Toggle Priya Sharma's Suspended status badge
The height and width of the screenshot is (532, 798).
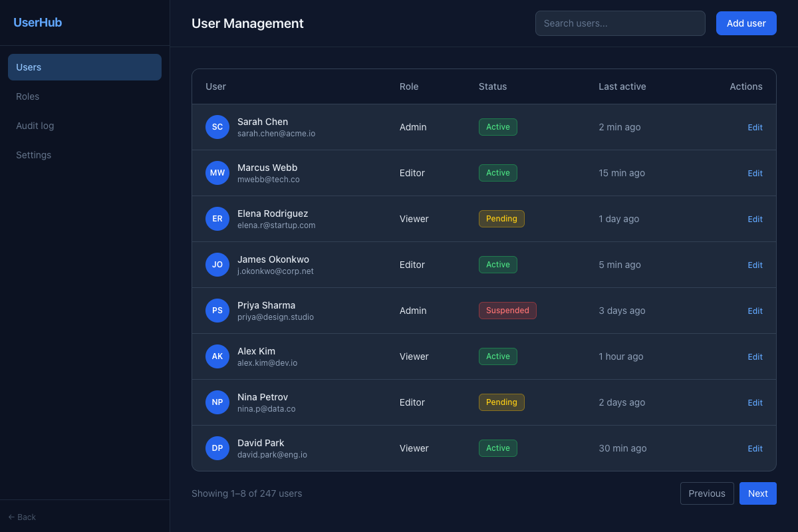(x=507, y=310)
